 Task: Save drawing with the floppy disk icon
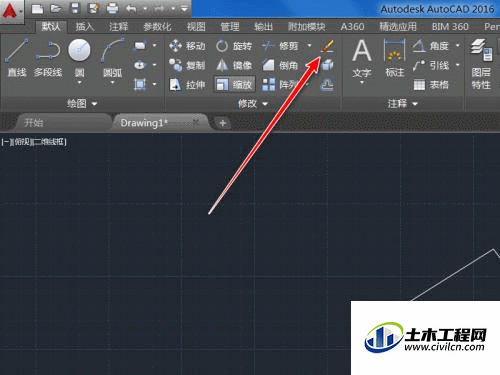(x=75, y=9)
